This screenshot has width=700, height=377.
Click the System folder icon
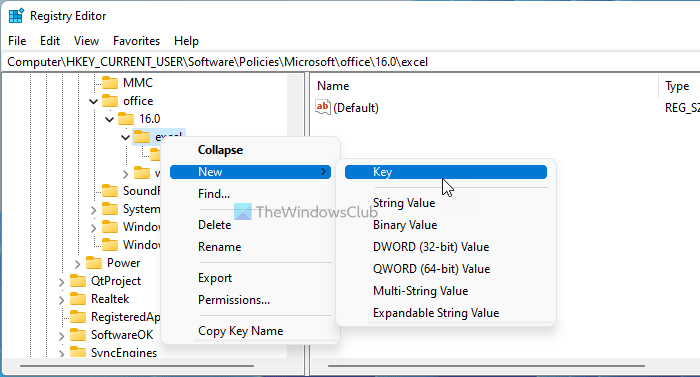tap(110, 209)
